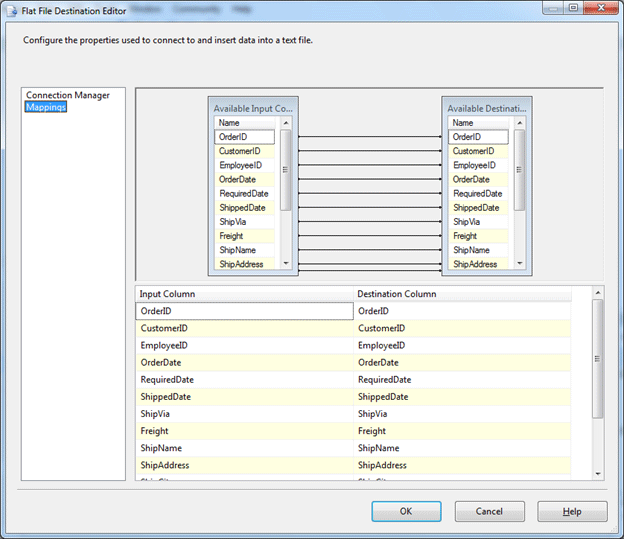Click the Input Column header

click(244, 294)
